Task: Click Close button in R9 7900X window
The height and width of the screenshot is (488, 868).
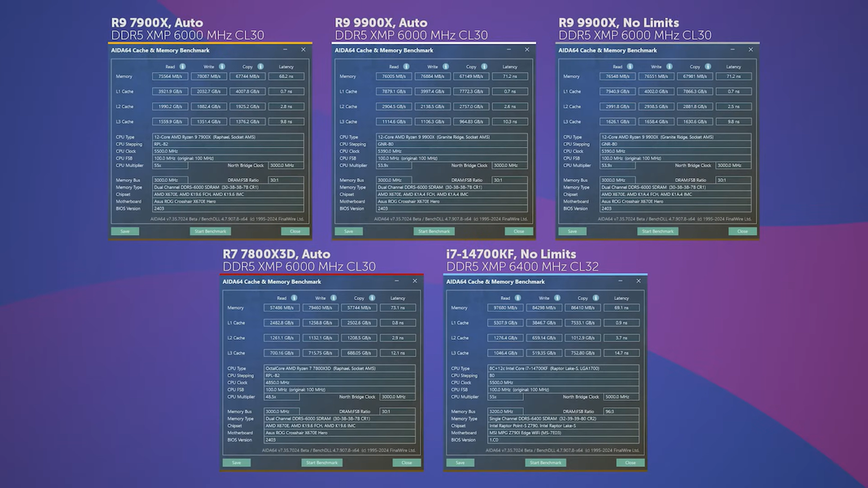Action: 295,231
